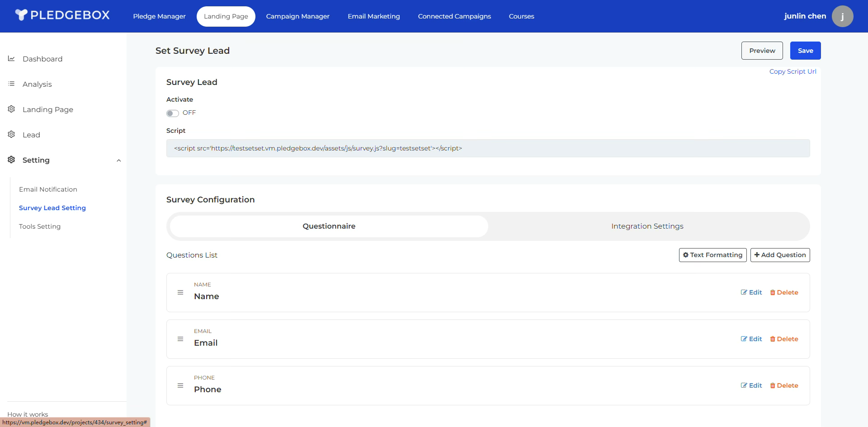Click the Name question card title

click(207, 296)
